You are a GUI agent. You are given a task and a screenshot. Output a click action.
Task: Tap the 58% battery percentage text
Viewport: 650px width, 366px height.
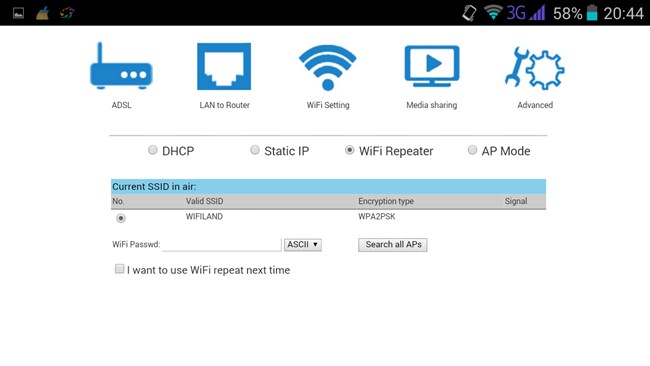pos(568,14)
